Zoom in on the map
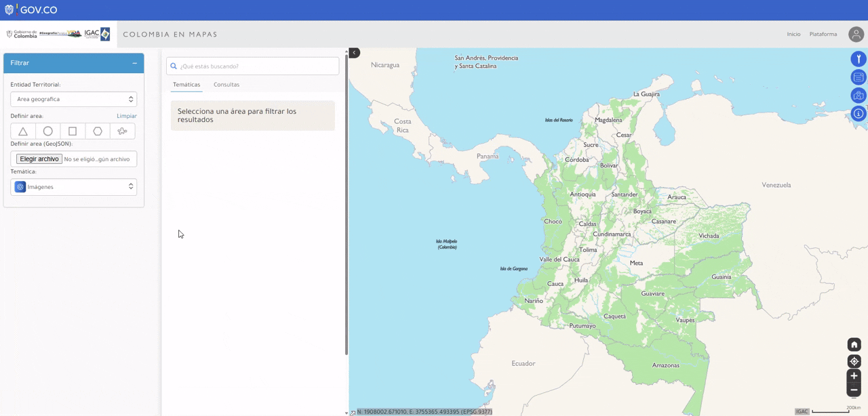The width and height of the screenshot is (868, 416). pyautogui.click(x=854, y=376)
